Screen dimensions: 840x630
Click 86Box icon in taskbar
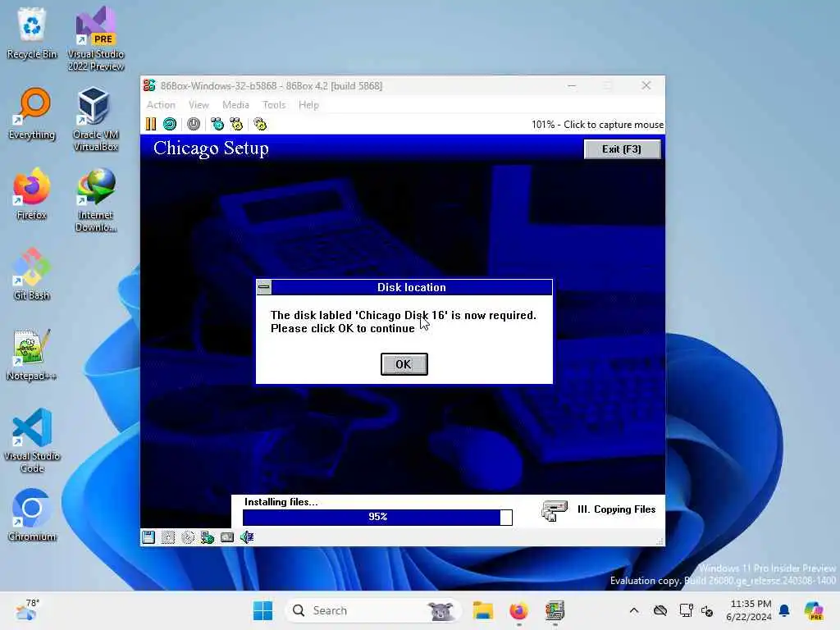pyautogui.click(x=555, y=610)
